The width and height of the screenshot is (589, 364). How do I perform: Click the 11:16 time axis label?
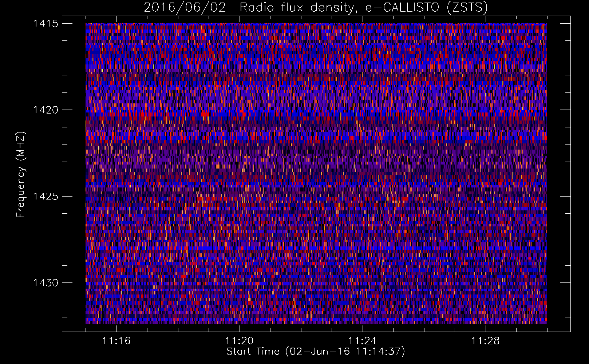[116, 341]
